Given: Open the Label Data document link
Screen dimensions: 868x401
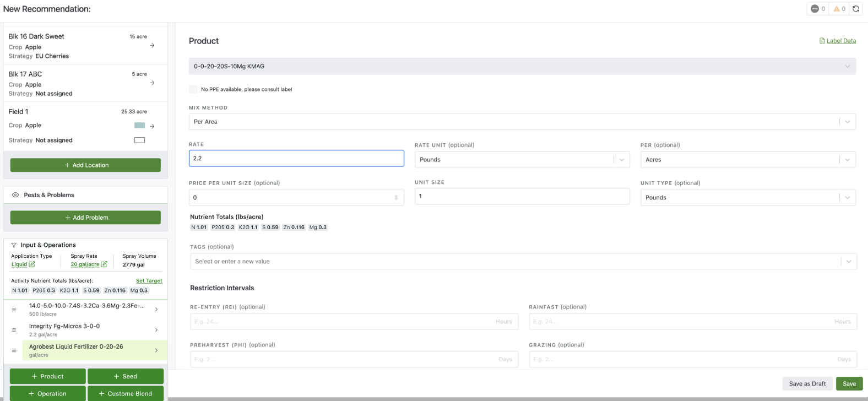Looking at the screenshot, I should click(x=838, y=41).
